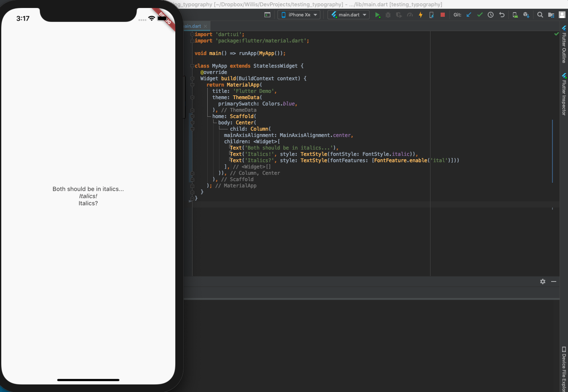This screenshot has width=568, height=392.
Task: Close the main.dart tab via its x
Action: [x=205, y=26]
